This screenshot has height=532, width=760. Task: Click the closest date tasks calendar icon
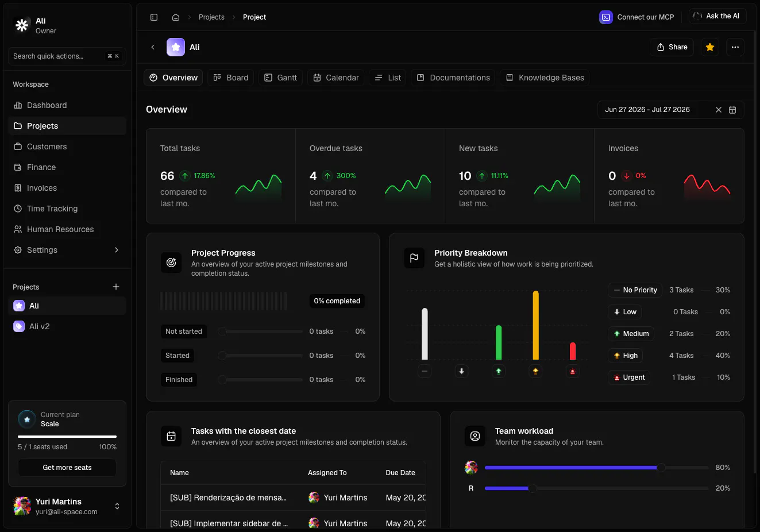click(x=171, y=436)
